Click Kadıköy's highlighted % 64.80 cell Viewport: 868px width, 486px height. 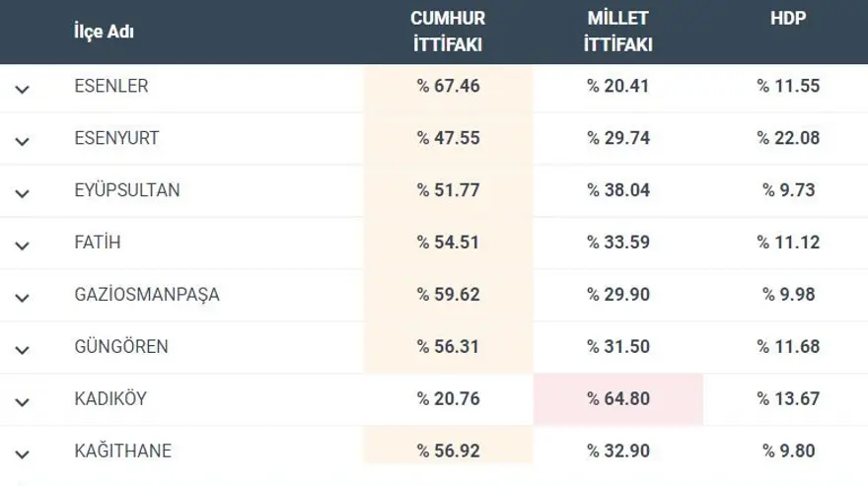click(x=618, y=399)
